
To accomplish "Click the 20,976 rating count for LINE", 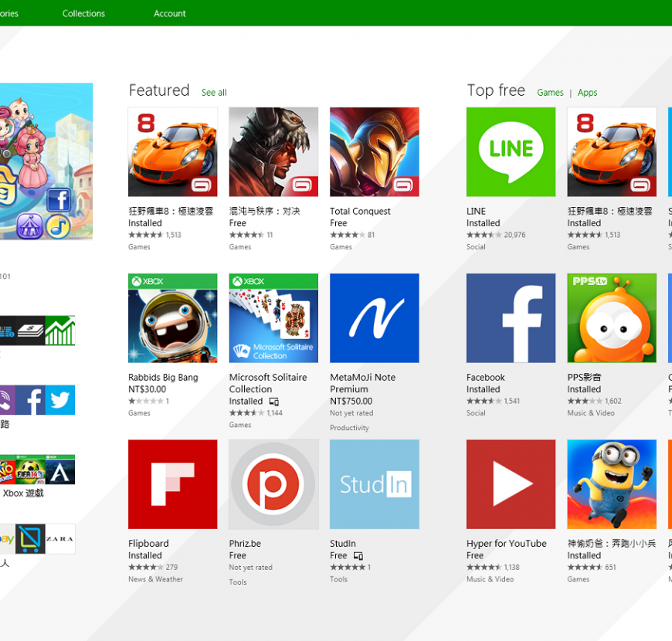I will tap(514, 235).
